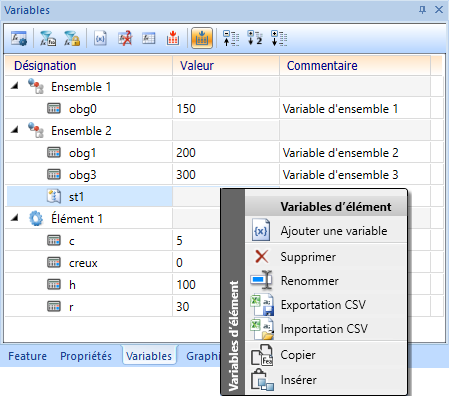Click the variable settings icon with gear

coord(19,38)
